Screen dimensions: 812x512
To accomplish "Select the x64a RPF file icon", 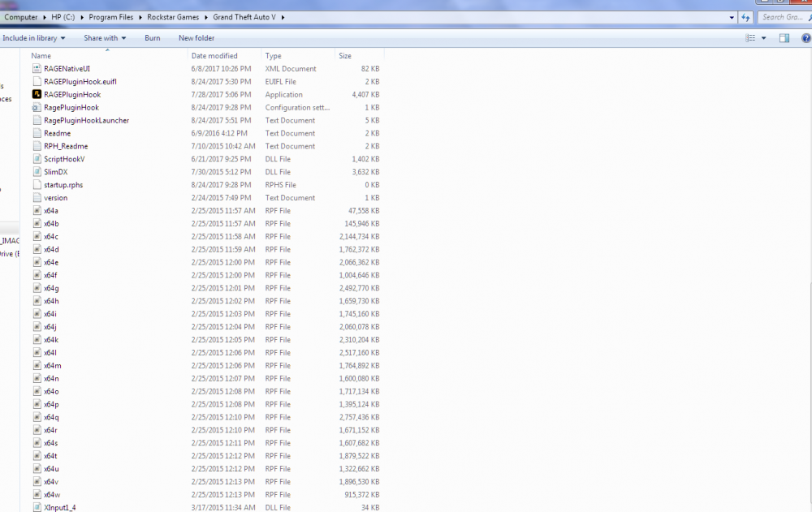I will click(37, 211).
